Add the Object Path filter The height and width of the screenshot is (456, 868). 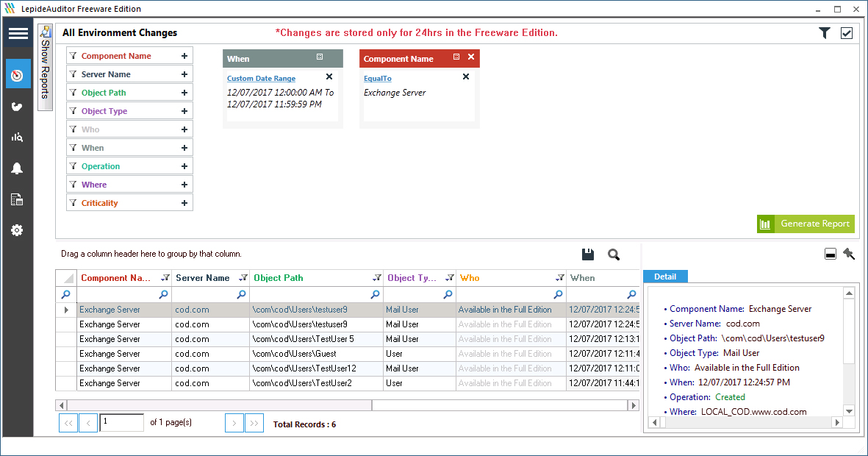point(184,93)
